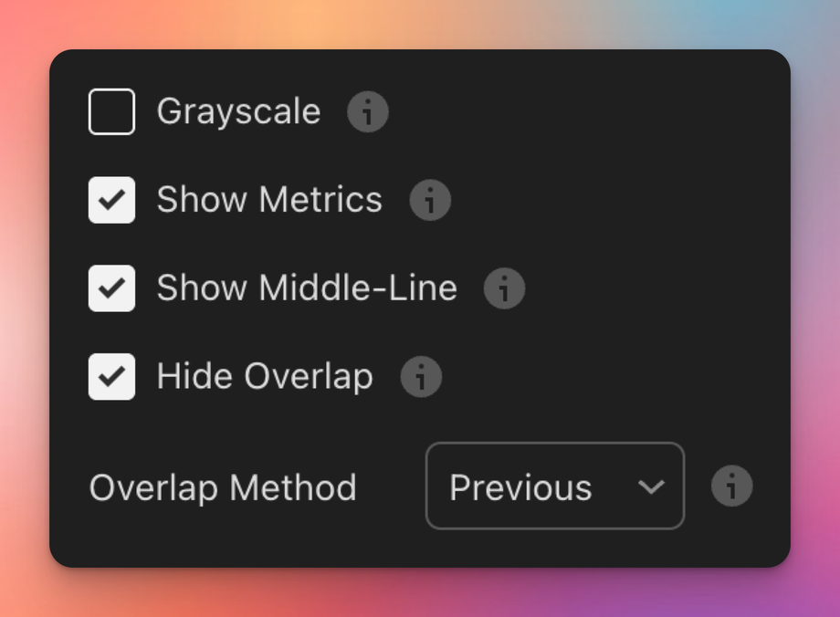Image resolution: width=840 pixels, height=617 pixels.
Task: Turn off the Hide Overlap checkbox
Action: [x=111, y=377]
